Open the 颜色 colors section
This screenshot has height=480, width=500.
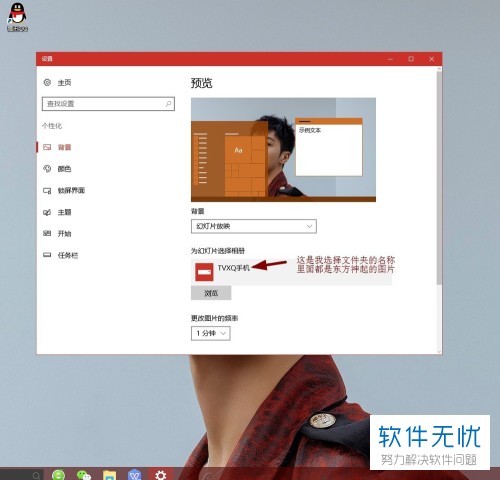click(64, 169)
